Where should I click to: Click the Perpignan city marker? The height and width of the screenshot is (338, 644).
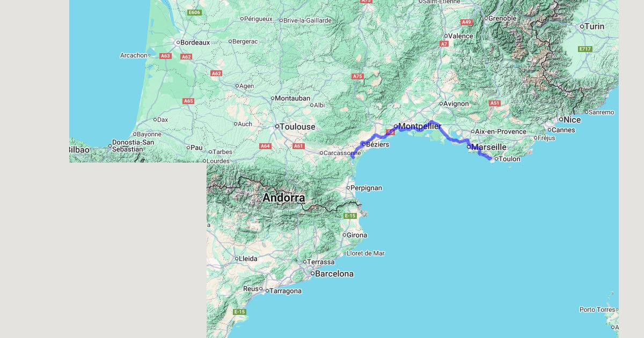tap(348, 188)
